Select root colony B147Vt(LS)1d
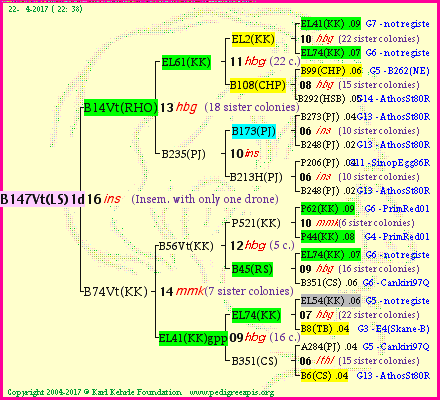This screenshot has width=440, height=400. 42,199
